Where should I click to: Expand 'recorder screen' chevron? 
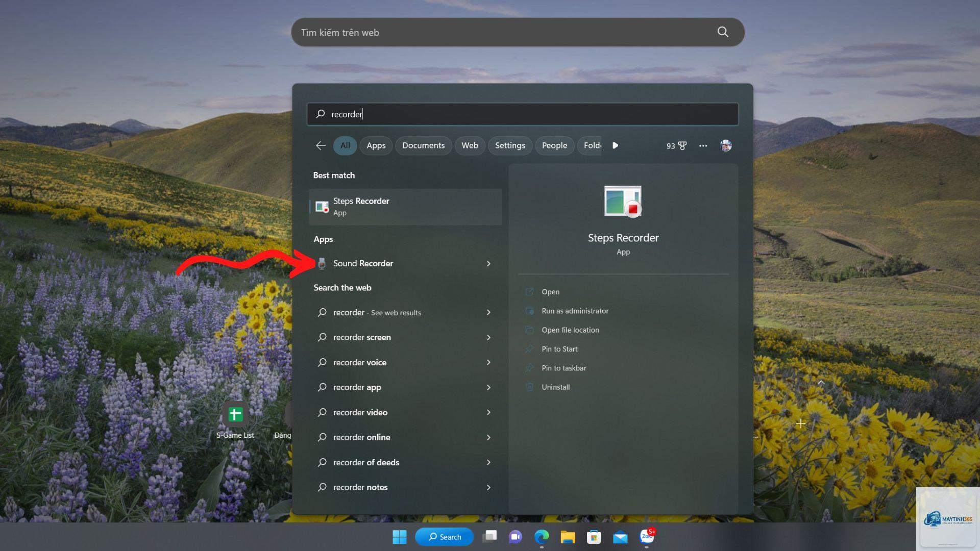[x=488, y=337]
